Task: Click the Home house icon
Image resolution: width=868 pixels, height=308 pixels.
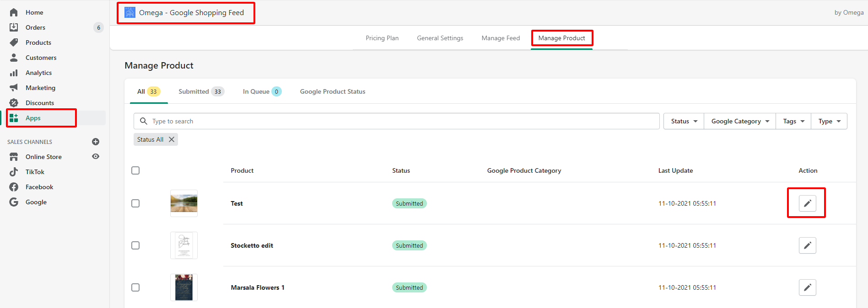Action: tap(14, 12)
